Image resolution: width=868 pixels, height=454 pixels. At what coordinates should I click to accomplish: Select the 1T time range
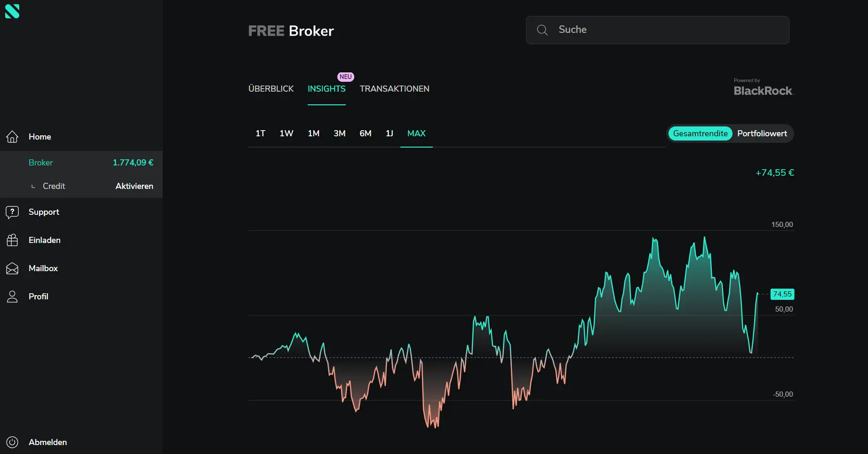point(260,133)
